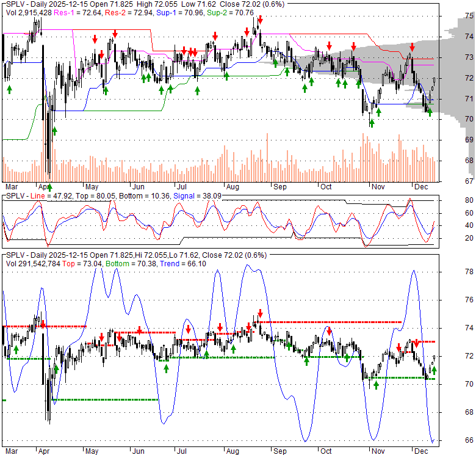Click the late November red arrow in the top chart
This screenshot has width=476, height=455.
412,47
